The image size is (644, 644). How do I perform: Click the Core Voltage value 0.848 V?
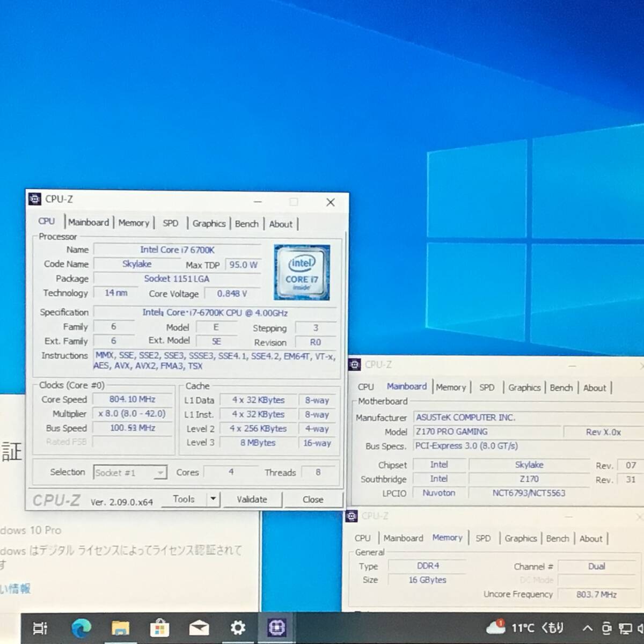(232, 294)
